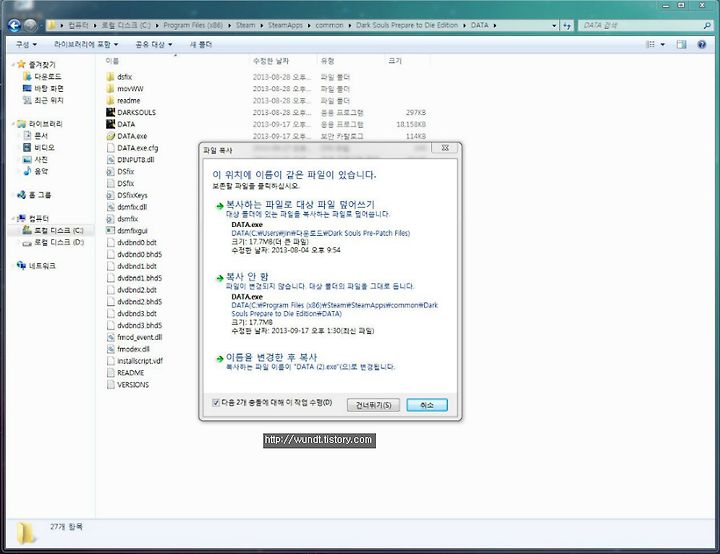Screen dimensions: 720x554
Task: Choose 이름을 변경한 후 복사 option
Action: pos(271,357)
